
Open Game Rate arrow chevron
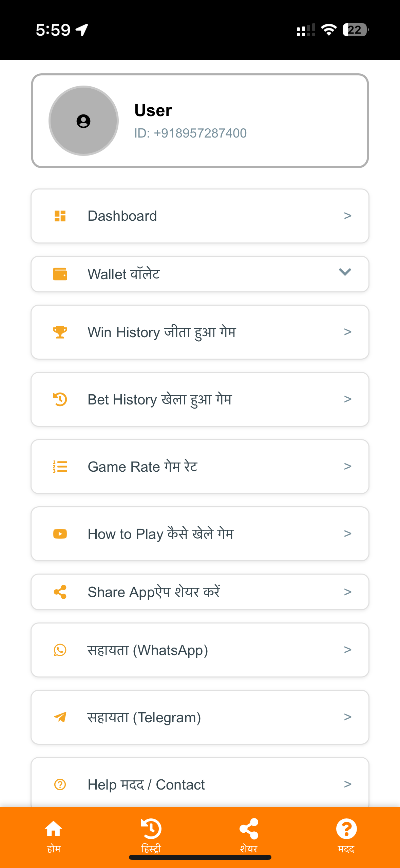coord(347,466)
